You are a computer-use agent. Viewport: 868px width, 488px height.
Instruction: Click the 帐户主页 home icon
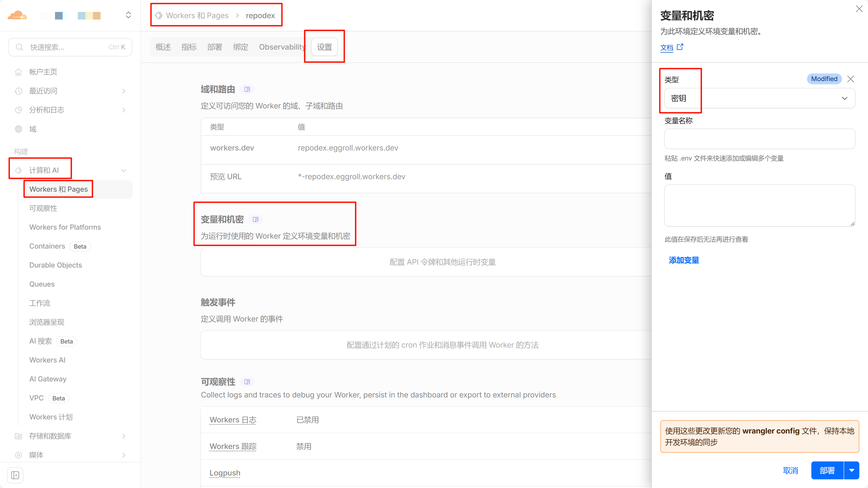pos(18,72)
